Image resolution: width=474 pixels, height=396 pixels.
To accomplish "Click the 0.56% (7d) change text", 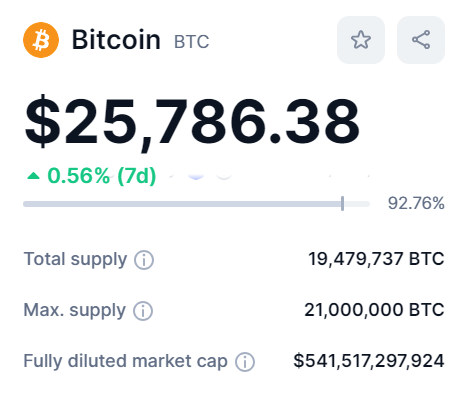I will click(x=102, y=176).
